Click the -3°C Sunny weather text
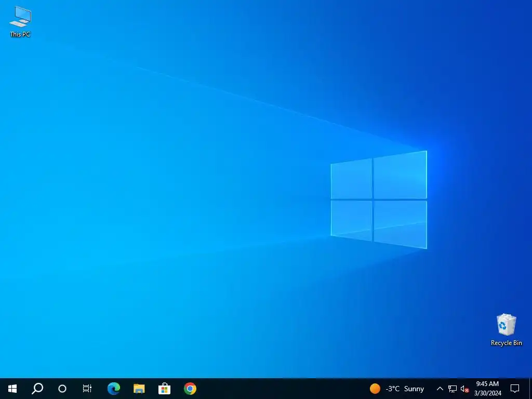The image size is (532, 399). click(405, 389)
